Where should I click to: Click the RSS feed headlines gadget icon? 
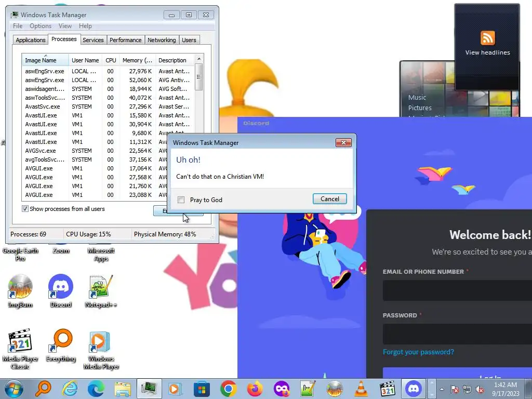(x=487, y=37)
